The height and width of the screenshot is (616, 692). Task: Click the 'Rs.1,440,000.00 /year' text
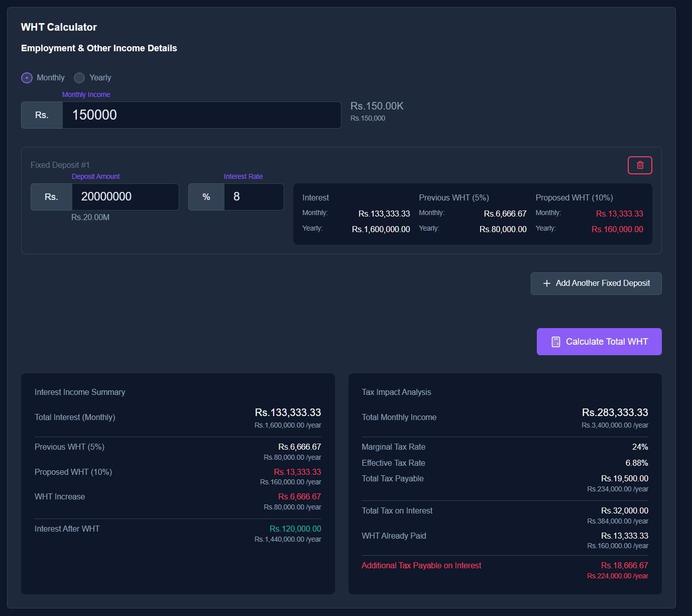288,540
